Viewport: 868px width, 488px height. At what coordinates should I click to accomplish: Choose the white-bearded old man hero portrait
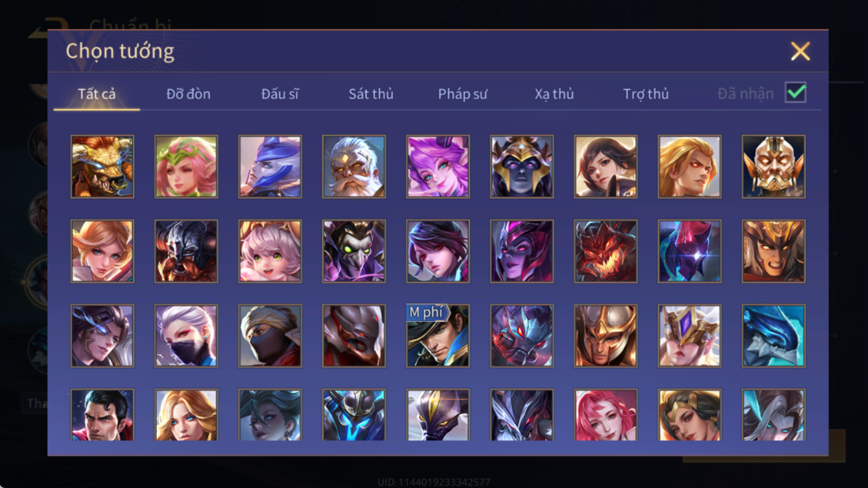tap(354, 167)
